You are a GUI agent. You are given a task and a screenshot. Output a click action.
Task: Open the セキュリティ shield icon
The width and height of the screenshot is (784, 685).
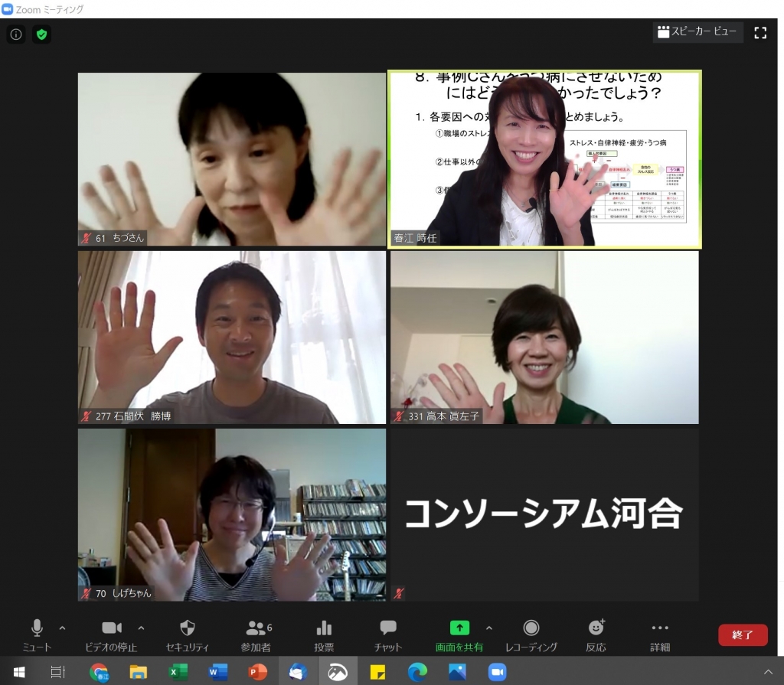point(187,628)
